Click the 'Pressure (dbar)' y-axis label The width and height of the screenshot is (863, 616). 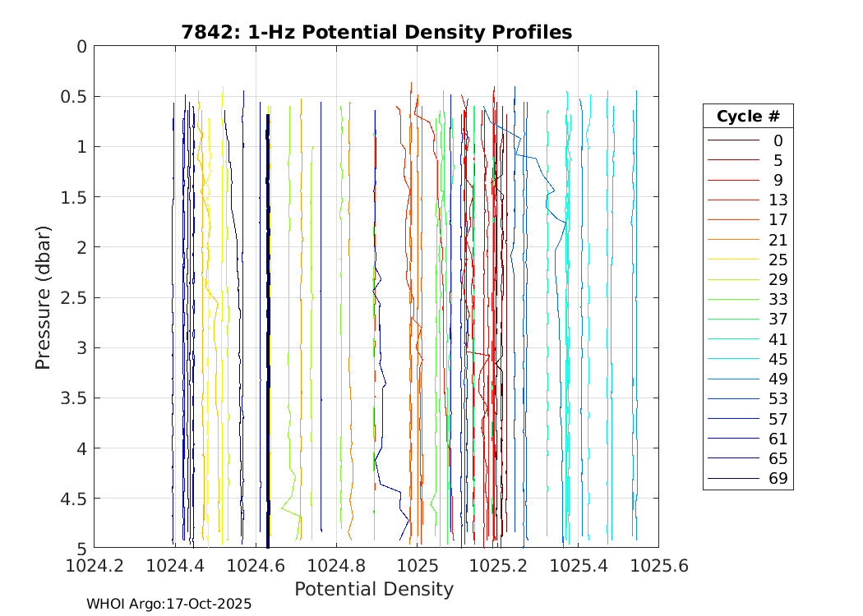44,297
